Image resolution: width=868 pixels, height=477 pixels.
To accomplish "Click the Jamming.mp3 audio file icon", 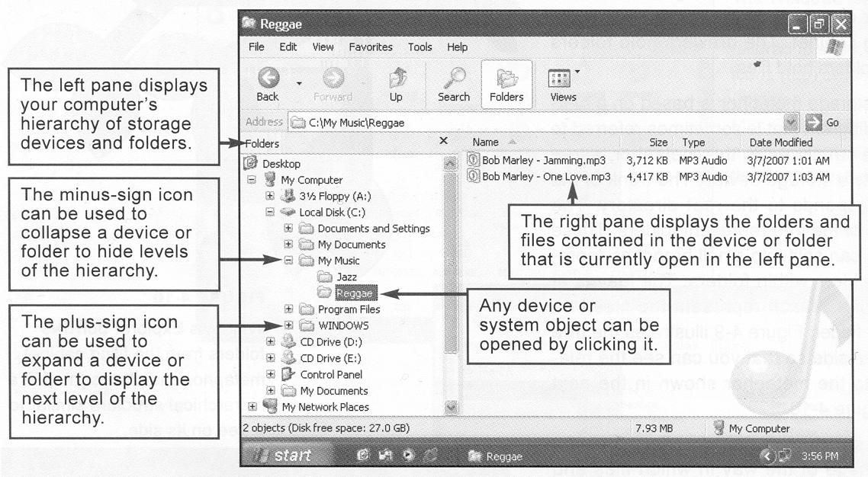I will point(473,160).
